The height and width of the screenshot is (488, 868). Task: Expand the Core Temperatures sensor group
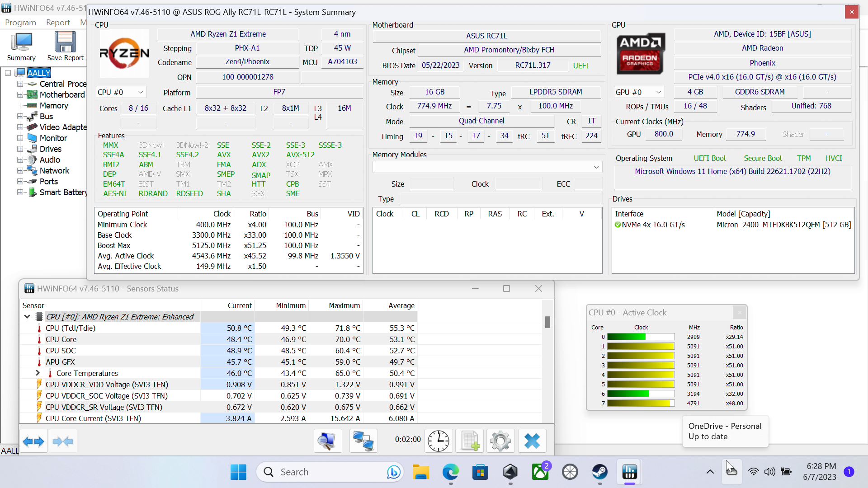coord(38,373)
